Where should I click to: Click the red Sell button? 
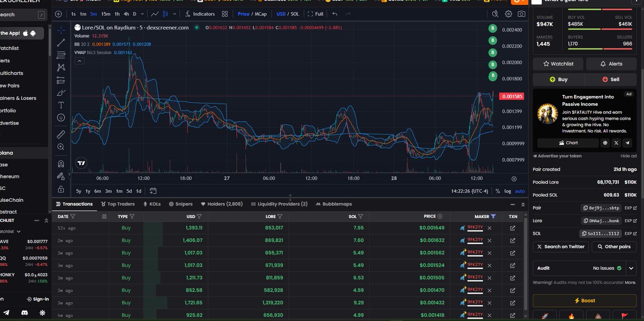click(x=611, y=79)
